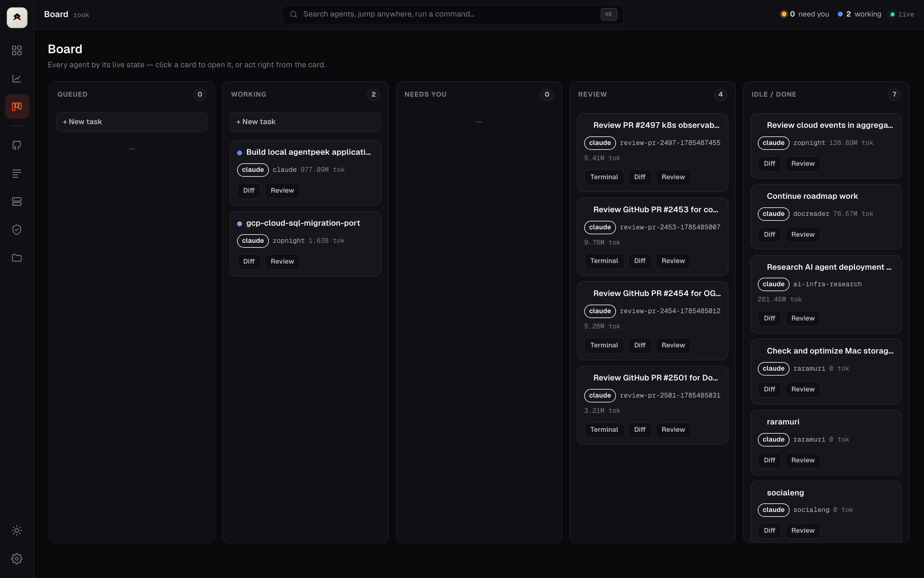Click Review on PR #2454 card
This screenshot has width=924, height=578.
673,345
